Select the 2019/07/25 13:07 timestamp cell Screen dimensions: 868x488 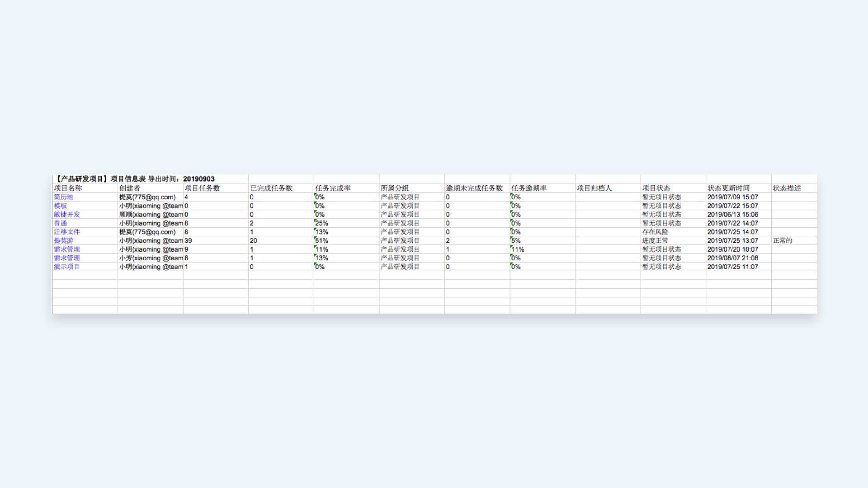[x=738, y=241]
